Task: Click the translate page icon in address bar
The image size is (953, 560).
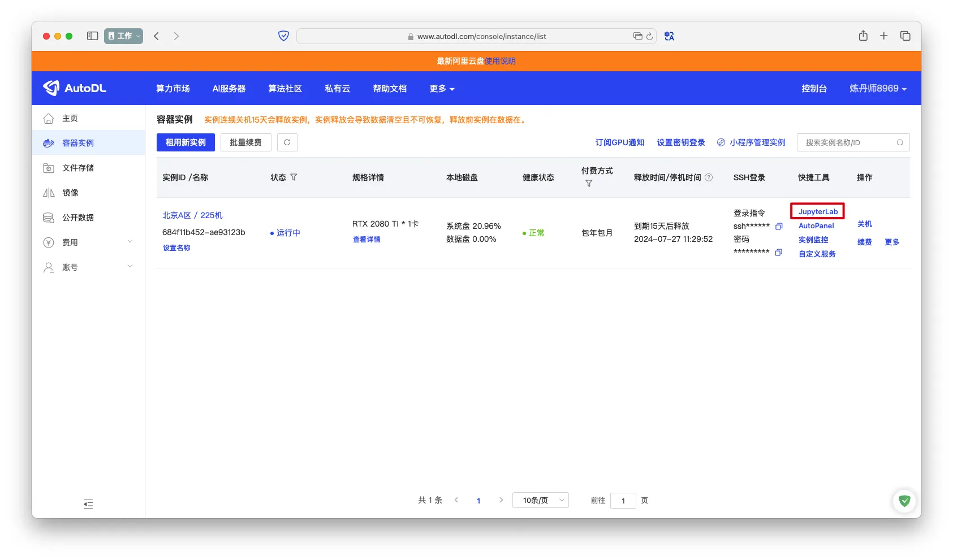Action: pos(669,36)
